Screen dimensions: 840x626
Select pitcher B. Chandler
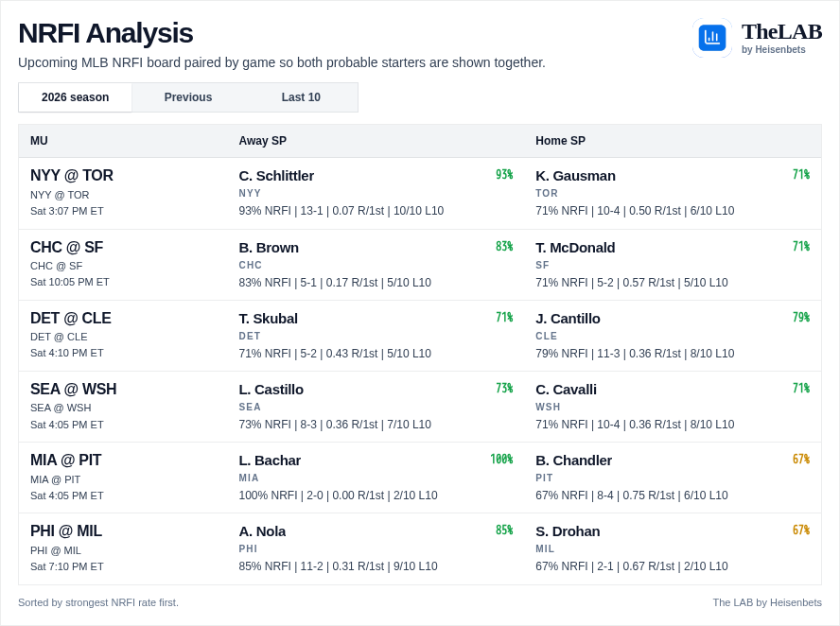pos(574,461)
